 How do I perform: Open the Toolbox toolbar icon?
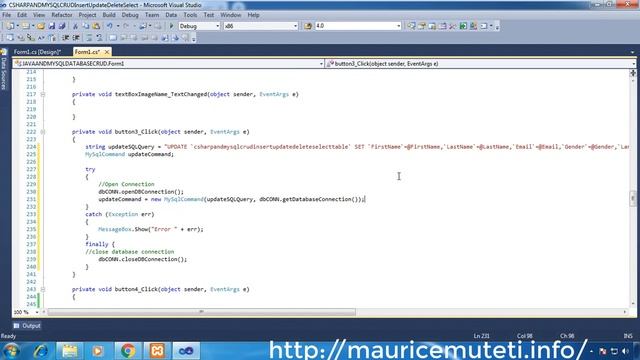pos(453,26)
